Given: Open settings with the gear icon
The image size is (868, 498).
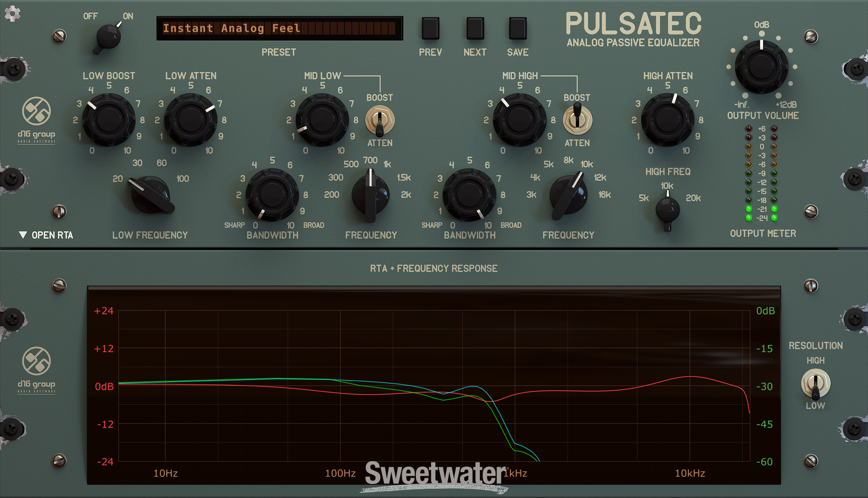Looking at the screenshot, I should tap(13, 14).
